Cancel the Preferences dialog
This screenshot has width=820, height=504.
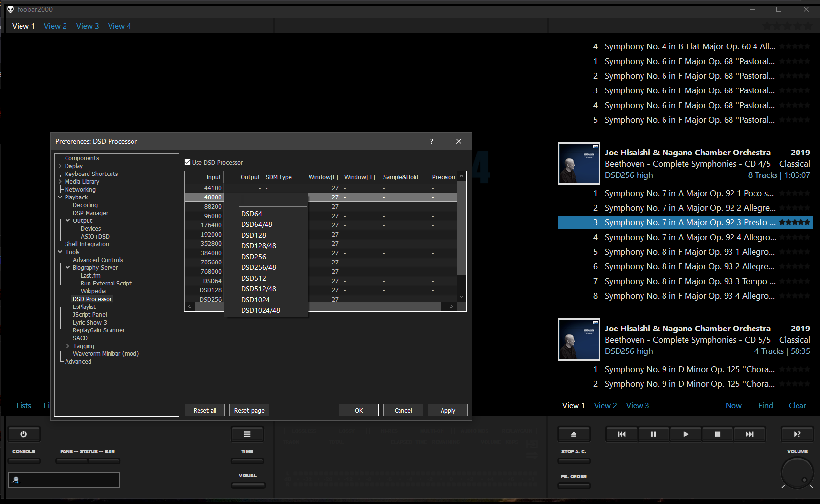(x=403, y=410)
